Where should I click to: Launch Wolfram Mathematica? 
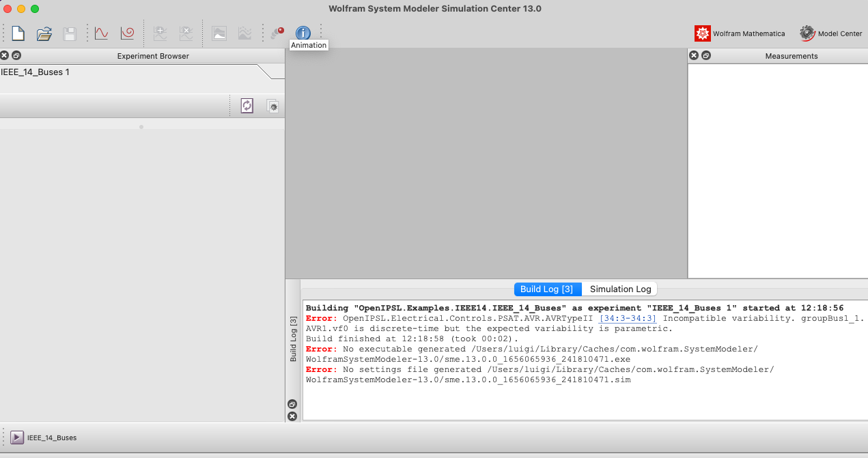point(739,33)
